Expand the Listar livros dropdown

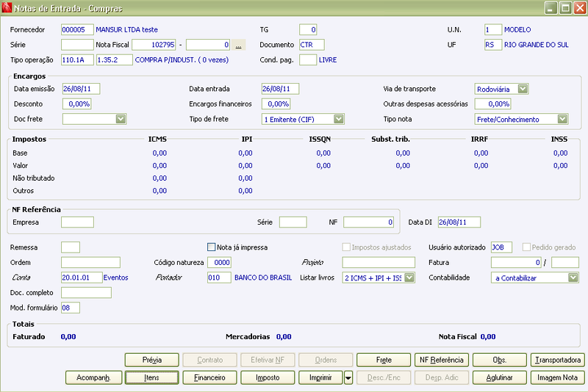pos(409,277)
